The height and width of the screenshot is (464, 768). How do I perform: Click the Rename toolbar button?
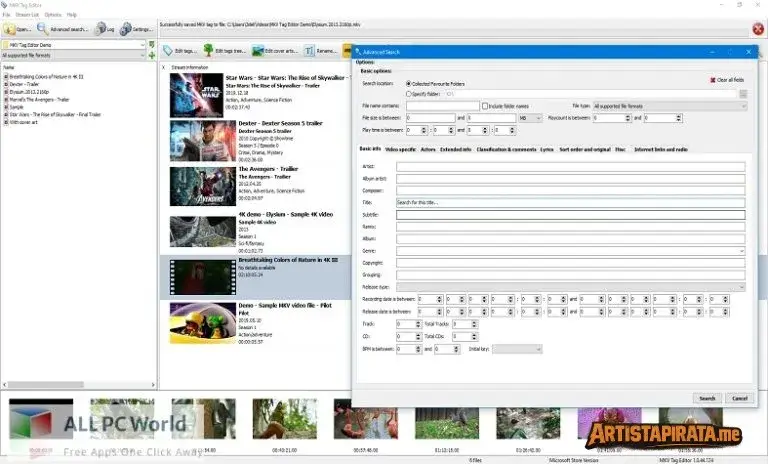coord(320,50)
